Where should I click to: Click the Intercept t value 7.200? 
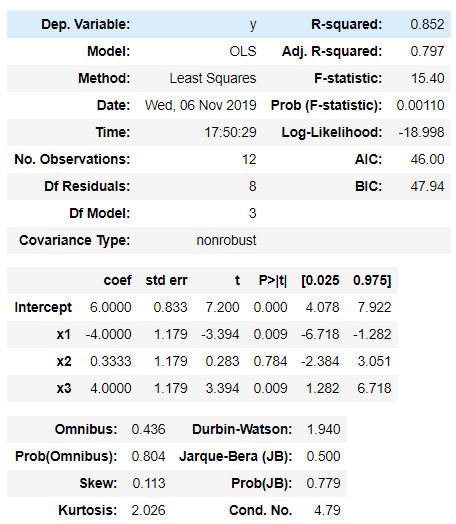point(222,307)
